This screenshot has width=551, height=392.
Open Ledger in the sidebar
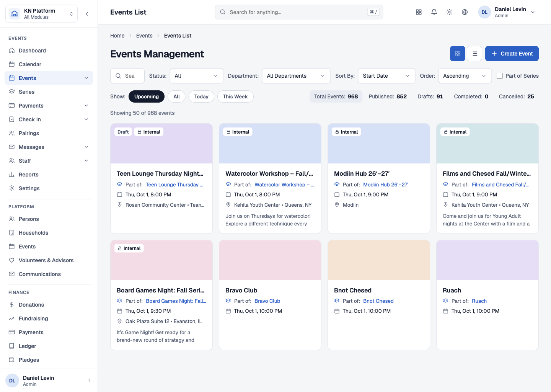point(49,346)
